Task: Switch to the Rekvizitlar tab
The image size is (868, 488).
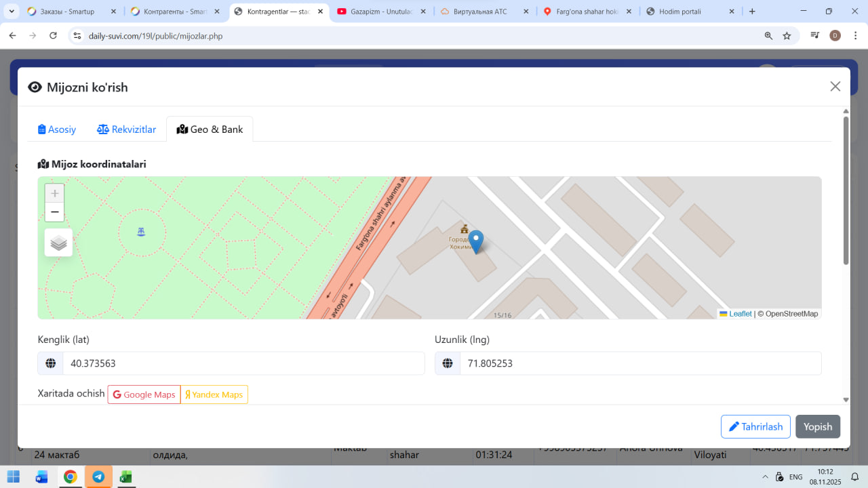Action: click(127, 129)
